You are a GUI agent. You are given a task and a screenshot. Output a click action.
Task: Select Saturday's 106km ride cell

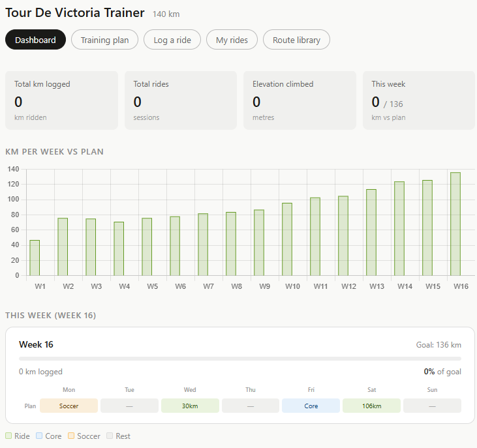(371, 406)
